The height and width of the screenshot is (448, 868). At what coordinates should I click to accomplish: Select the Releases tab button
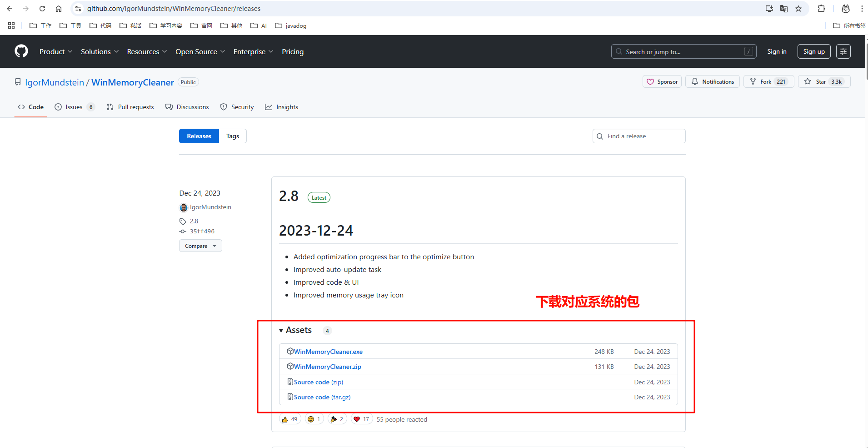199,136
